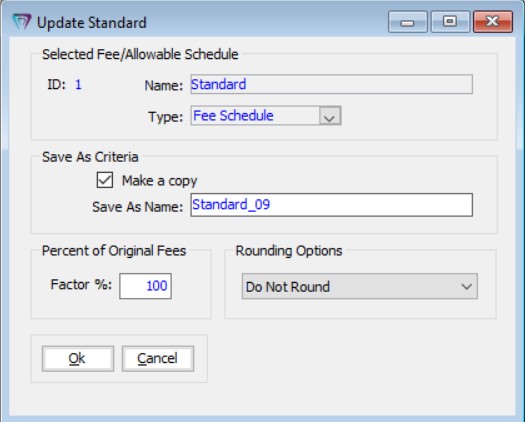525x422 pixels.
Task: Confirm with the Ok button
Action: point(78,359)
